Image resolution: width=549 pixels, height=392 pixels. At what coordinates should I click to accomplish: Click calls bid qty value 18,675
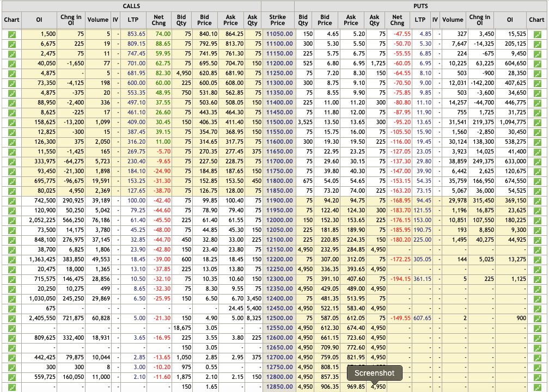(182, 328)
